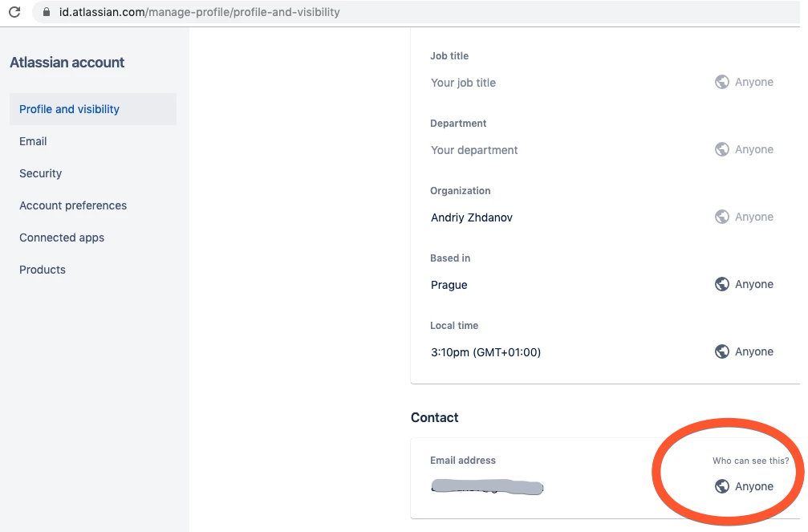The width and height of the screenshot is (808, 532).
Task: Open Account preferences in sidebar
Action: point(73,205)
